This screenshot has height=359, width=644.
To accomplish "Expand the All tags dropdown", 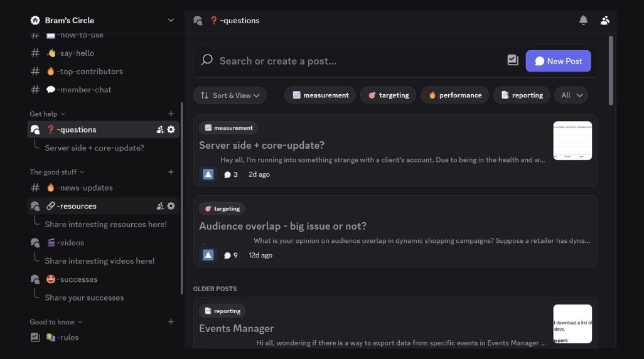I will [571, 95].
